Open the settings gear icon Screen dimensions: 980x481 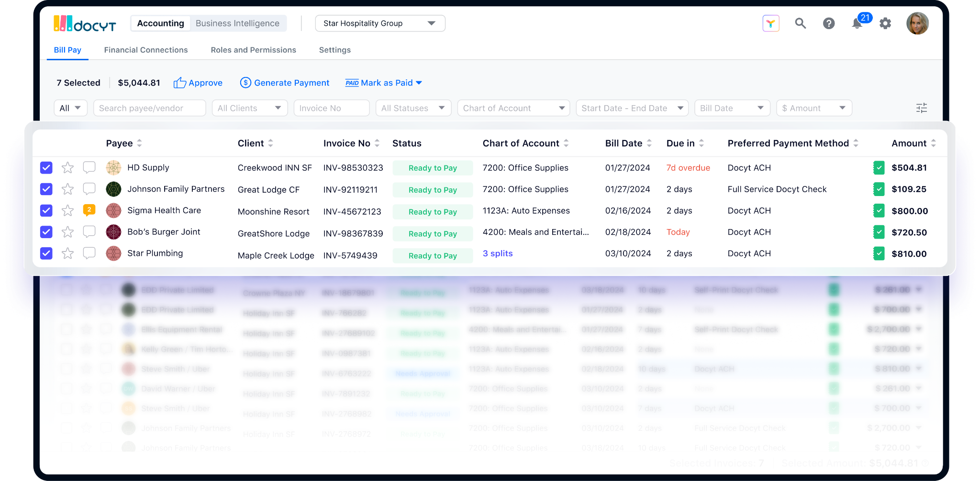tap(885, 23)
